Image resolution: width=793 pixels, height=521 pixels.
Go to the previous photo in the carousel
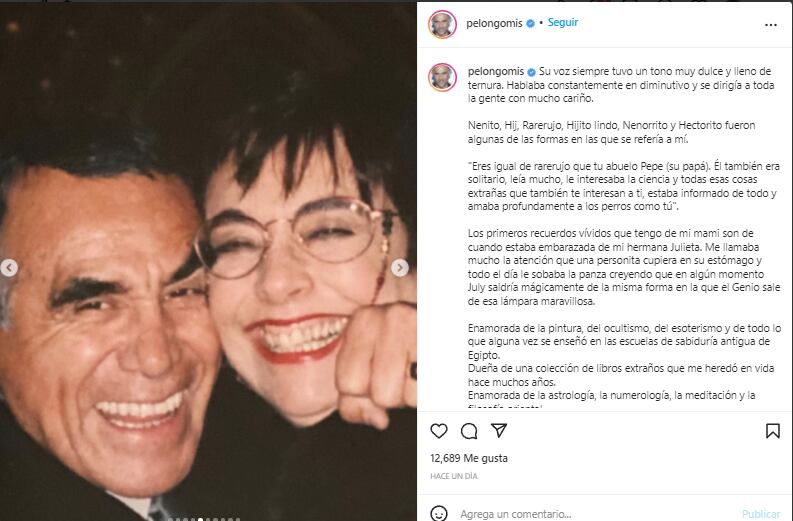click(x=11, y=268)
